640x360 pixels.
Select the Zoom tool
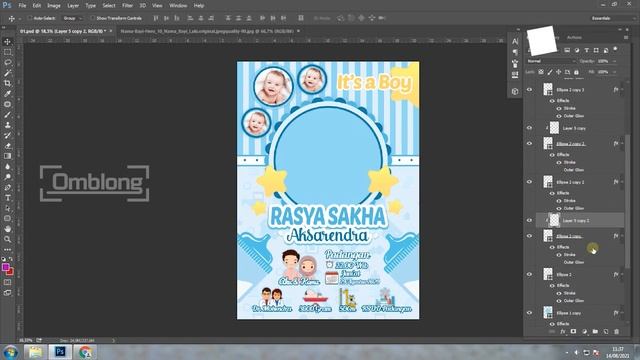7,239
